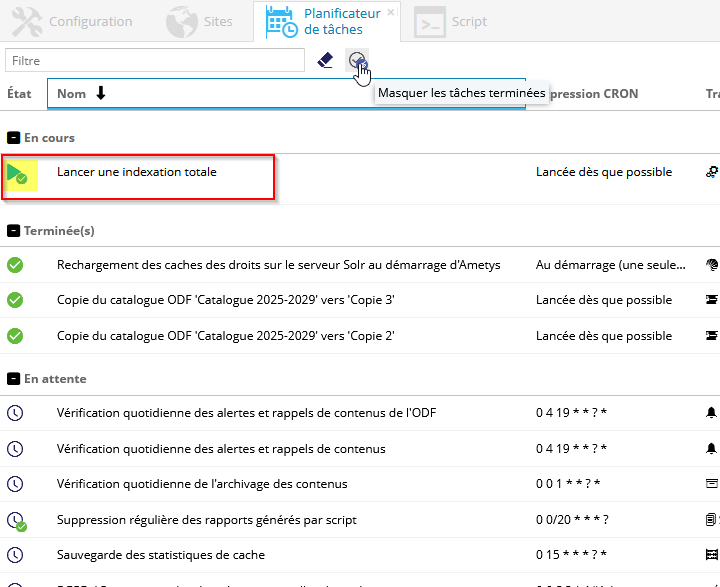Focus the Filtre text field
This screenshot has width=720, height=587.
click(155, 61)
